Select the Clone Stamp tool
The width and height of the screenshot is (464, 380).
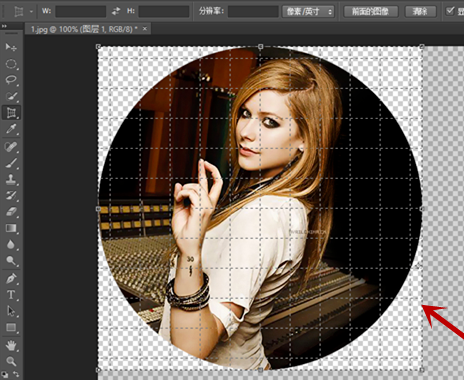tap(11, 179)
